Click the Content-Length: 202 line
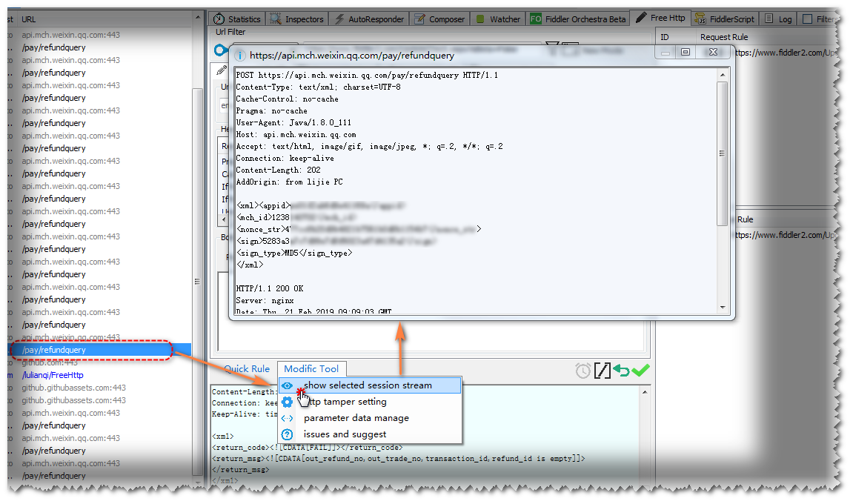Image resolution: width=853 pixels, height=504 pixels. pos(279,170)
